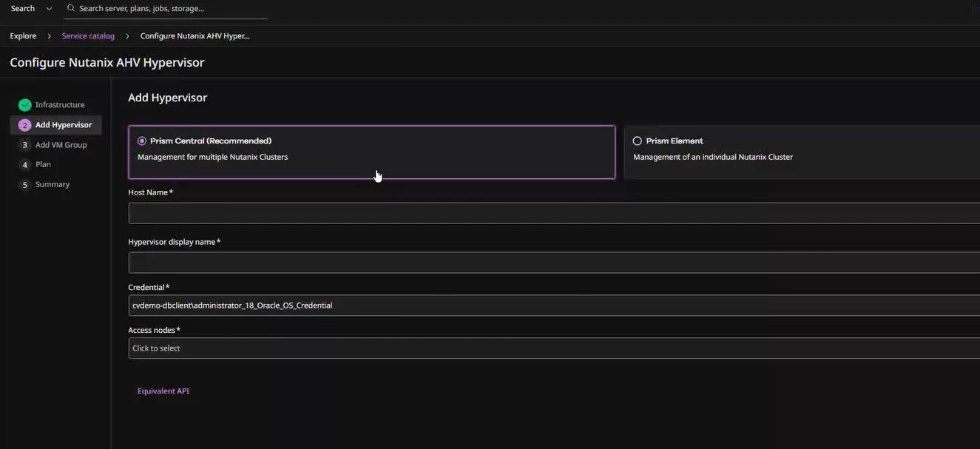The width and height of the screenshot is (980, 449).
Task: Click the green Infrastructure completed checkmark icon
Action: point(24,105)
